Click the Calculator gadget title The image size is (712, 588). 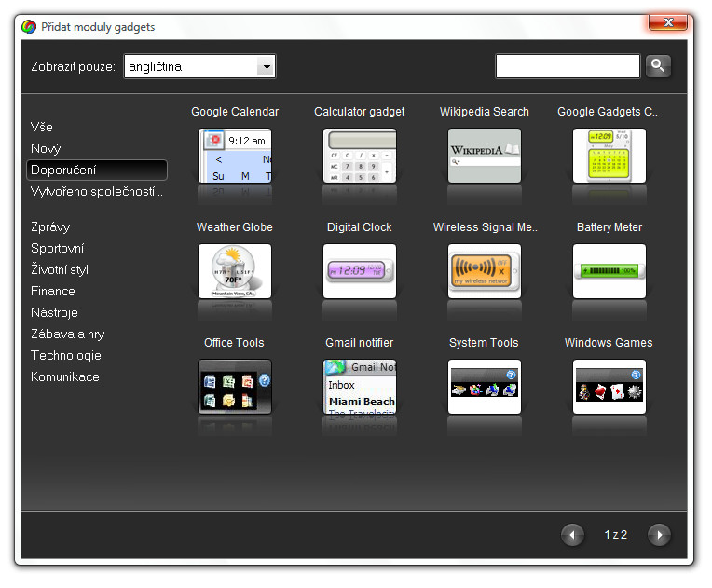point(359,112)
